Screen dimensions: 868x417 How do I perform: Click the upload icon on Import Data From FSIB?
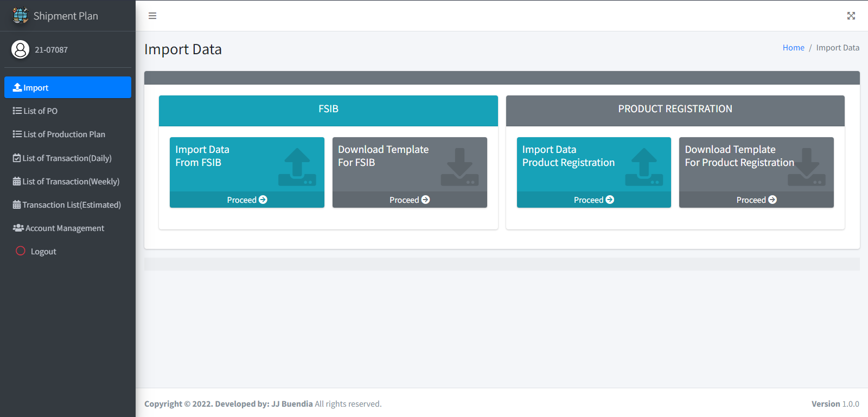(x=297, y=167)
